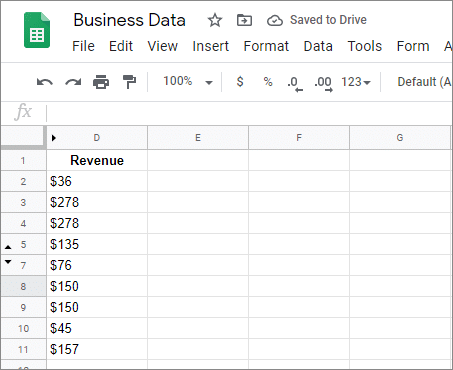Open the Default font dropdown

(x=424, y=82)
